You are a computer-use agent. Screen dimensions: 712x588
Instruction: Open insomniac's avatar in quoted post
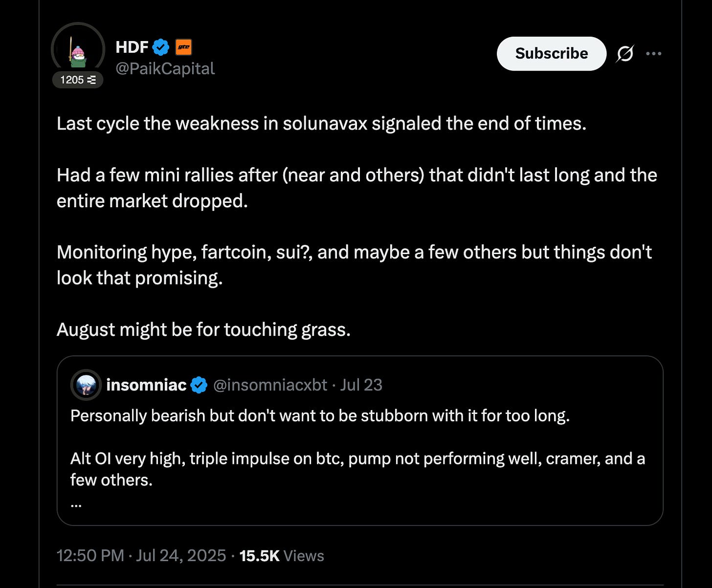coord(86,385)
